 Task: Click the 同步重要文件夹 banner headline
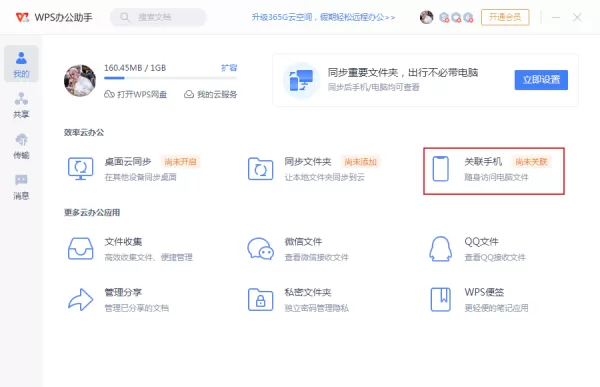pyautogui.click(x=403, y=72)
